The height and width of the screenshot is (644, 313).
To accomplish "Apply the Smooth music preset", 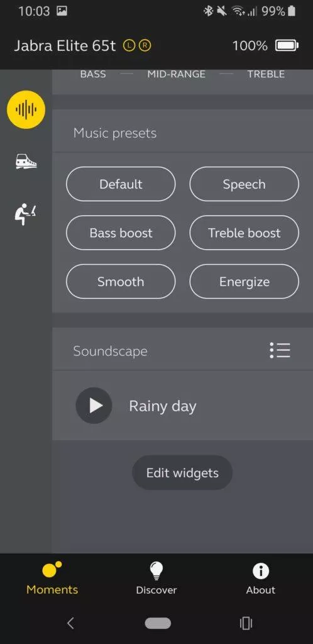I will pos(121,281).
